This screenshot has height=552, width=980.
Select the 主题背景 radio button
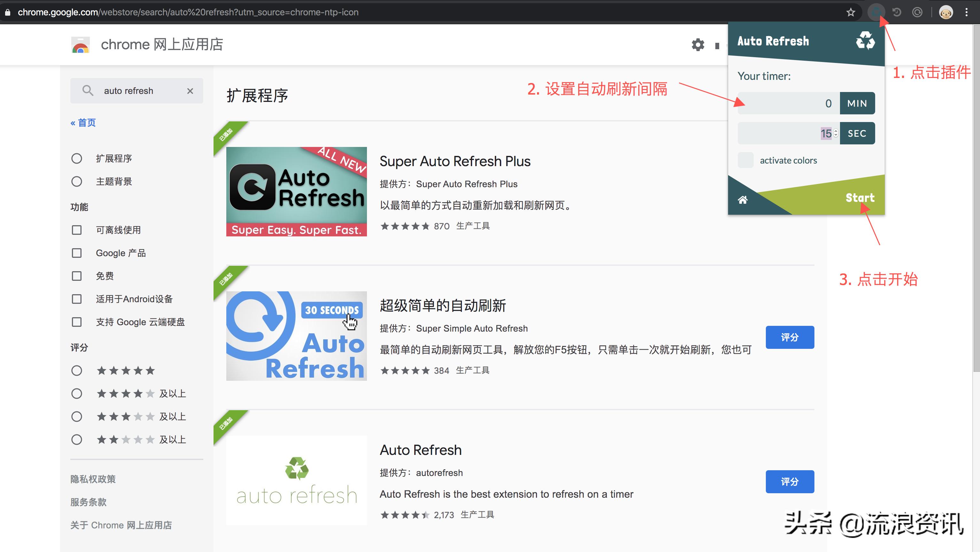coord(77,181)
